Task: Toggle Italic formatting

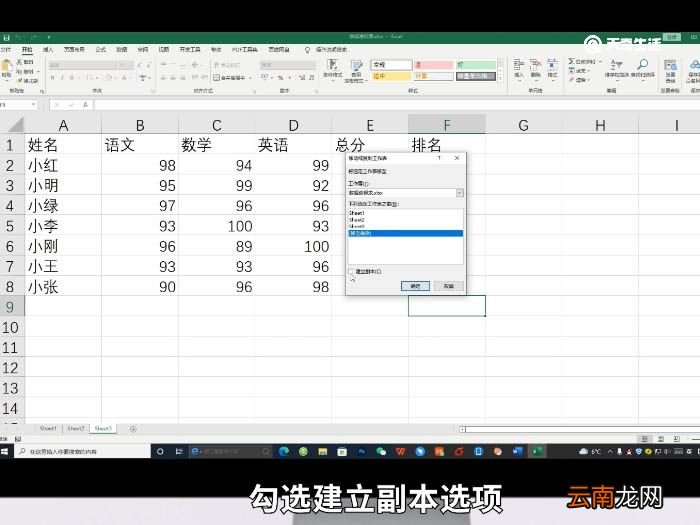Action: pos(62,78)
